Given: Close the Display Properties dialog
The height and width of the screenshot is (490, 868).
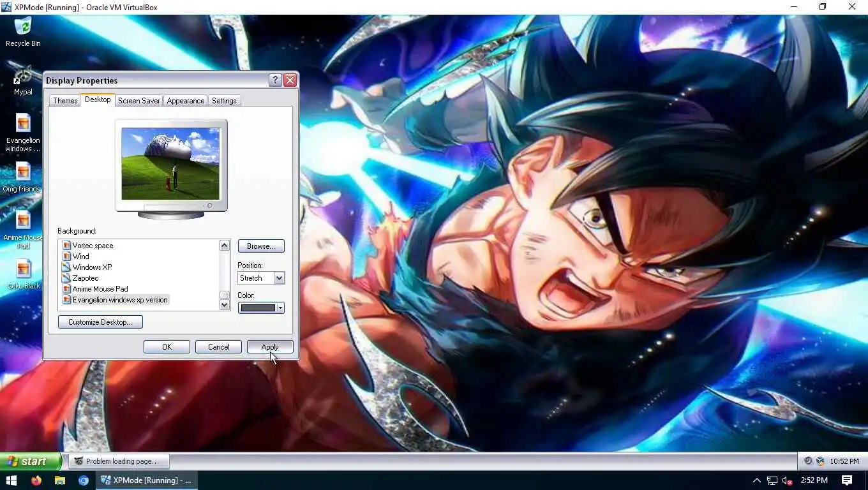Looking at the screenshot, I should (290, 80).
